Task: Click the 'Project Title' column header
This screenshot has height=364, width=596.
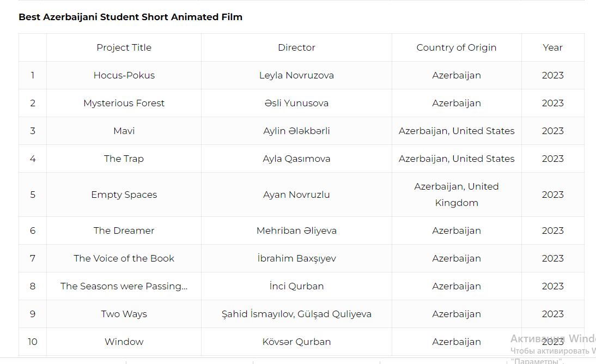Action: coord(124,47)
